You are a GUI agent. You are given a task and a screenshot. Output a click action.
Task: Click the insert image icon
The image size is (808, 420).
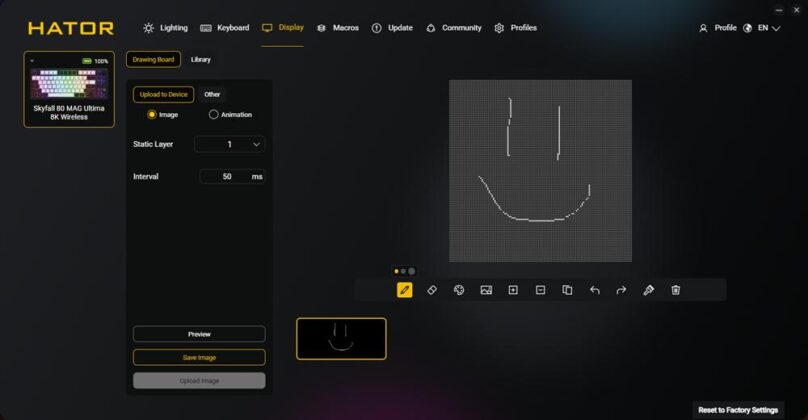(x=486, y=290)
